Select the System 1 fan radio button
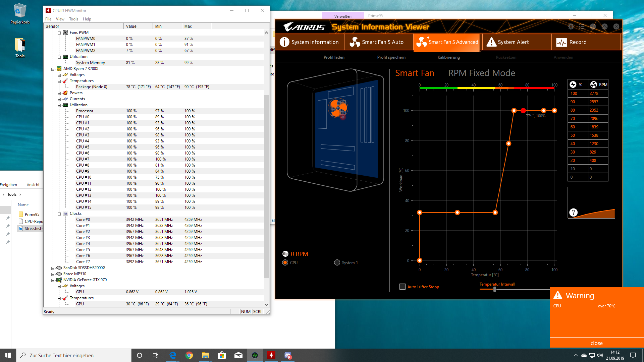Viewport: 644px width, 362px height. [x=337, y=262]
